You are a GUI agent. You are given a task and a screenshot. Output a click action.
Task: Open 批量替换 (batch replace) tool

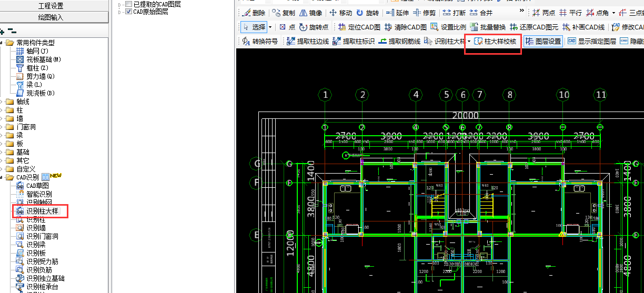click(x=488, y=27)
